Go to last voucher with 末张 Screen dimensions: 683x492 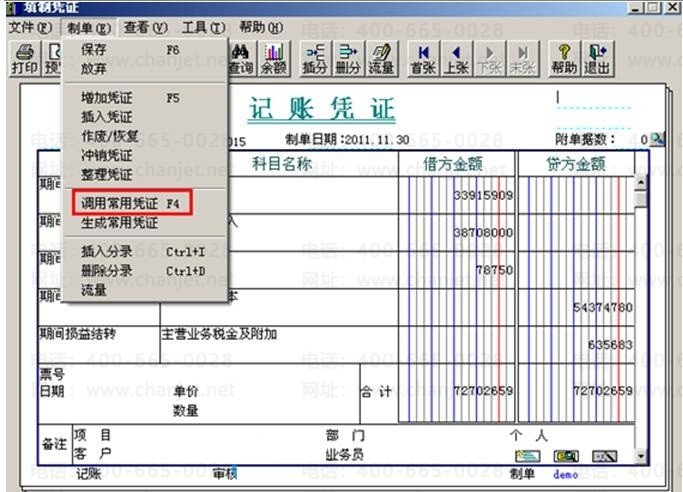click(x=522, y=59)
